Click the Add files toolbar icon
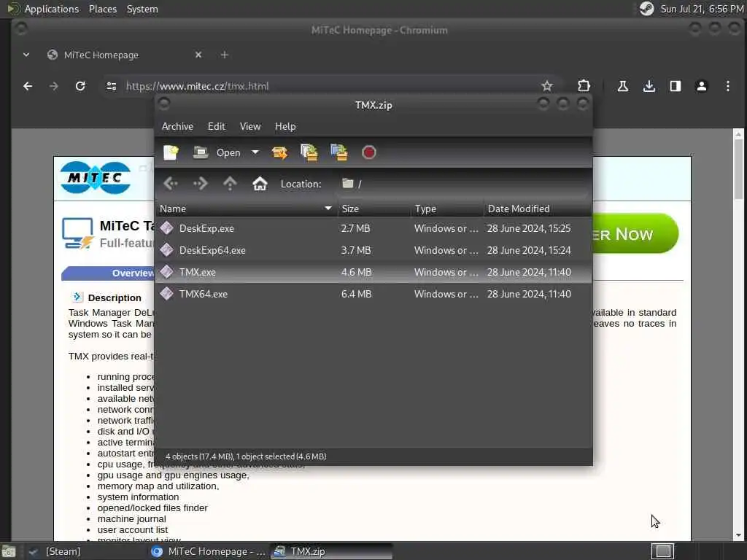Image resolution: width=747 pixels, height=560 pixels. tap(309, 152)
